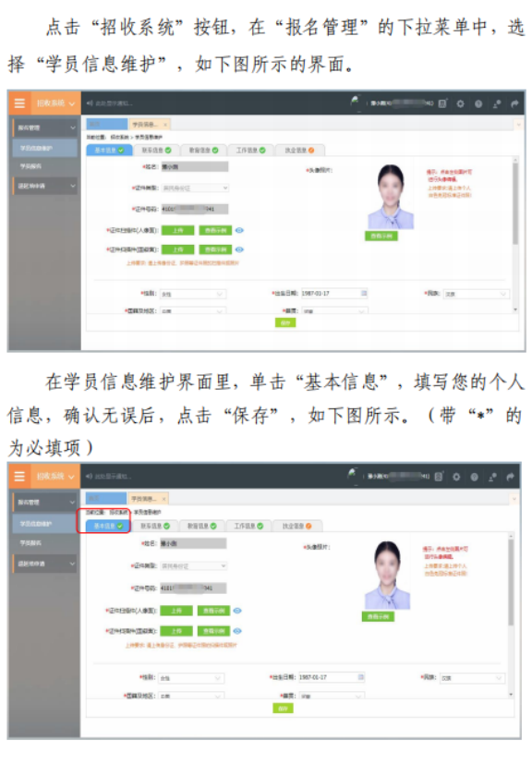The image size is (532, 764).
Task: Click the calculator-style header icon in upper screenshot
Action: [x=441, y=103]
